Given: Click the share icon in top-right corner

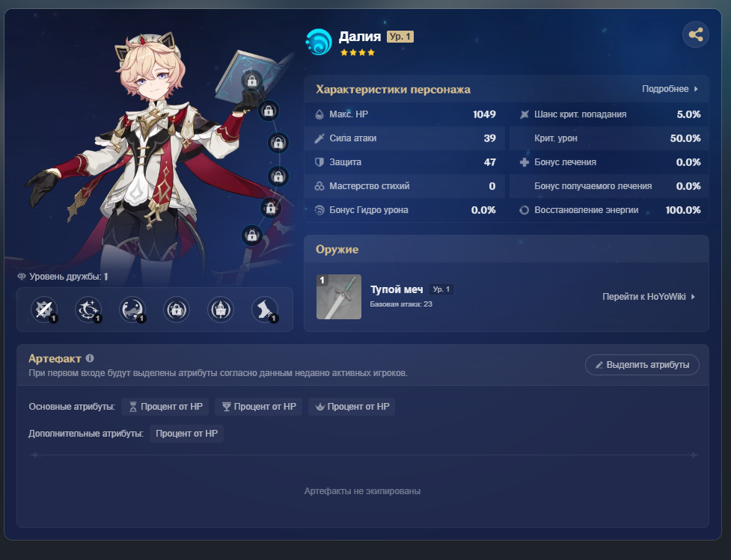Looking at the screenshot, I should 696,34.
